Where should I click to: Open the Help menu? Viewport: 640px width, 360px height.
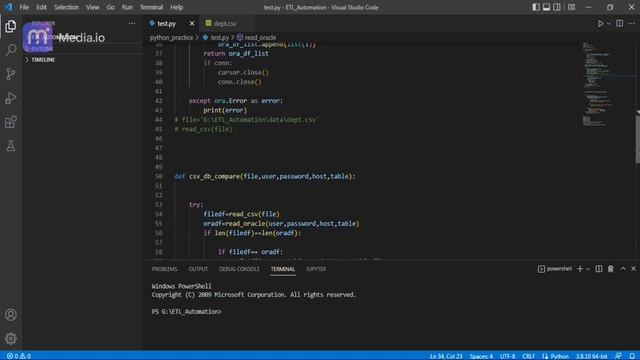pos(176,7)
